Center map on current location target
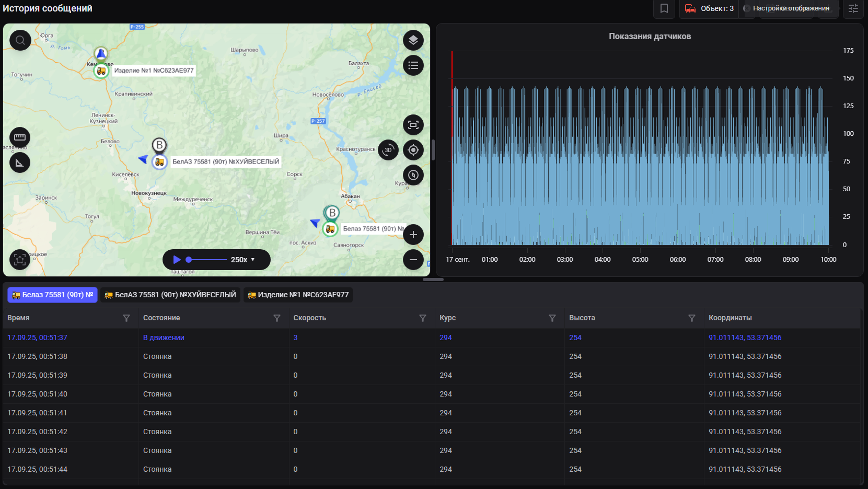 (413, 150)
